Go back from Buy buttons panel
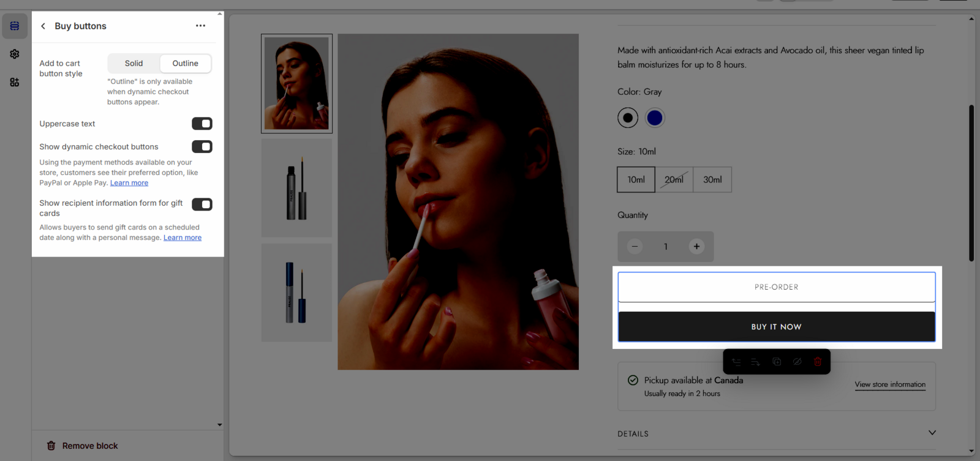 [43, 26]
